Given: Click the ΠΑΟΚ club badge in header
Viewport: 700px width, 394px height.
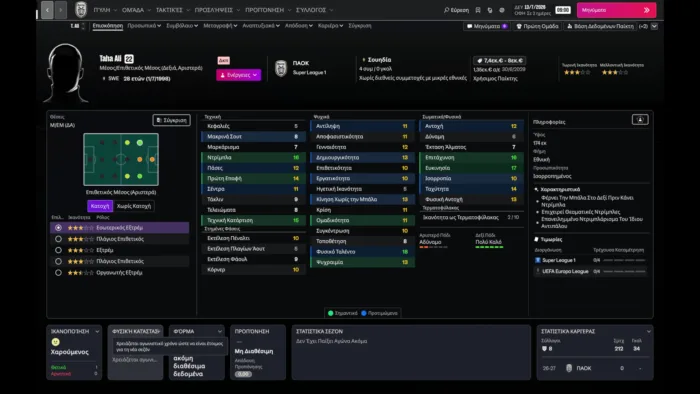Looking at the screenshot, I should click(x=281, y=68).
